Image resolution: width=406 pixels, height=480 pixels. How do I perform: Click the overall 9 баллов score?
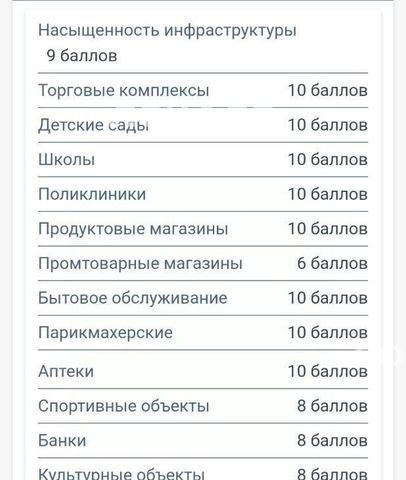tap(82, 55)
